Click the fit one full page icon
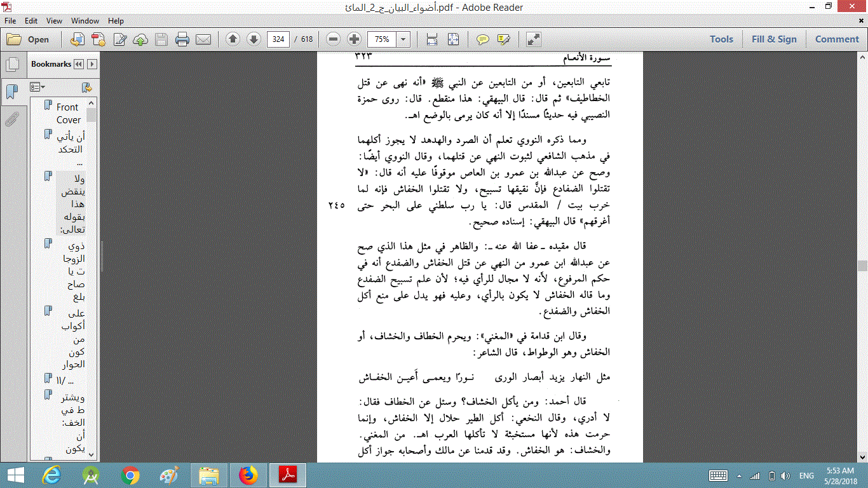Viewport: 868px width, 488px height. [453, 39]
